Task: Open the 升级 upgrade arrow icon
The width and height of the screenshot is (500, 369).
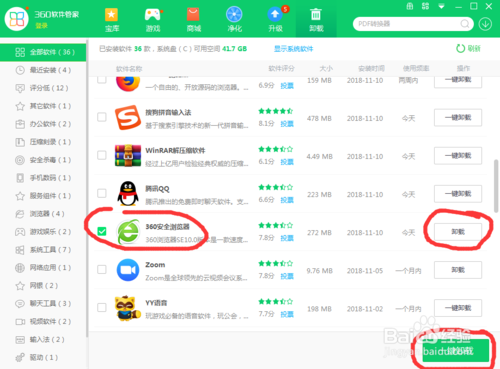Action: [275, 15]
